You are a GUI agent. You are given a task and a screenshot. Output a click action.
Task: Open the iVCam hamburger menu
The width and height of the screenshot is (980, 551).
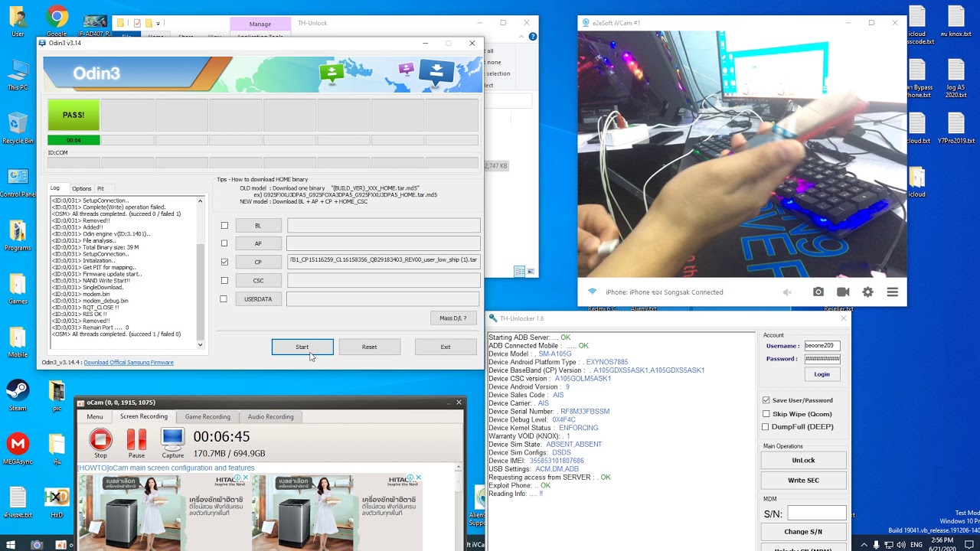click(x=892, y=292)
